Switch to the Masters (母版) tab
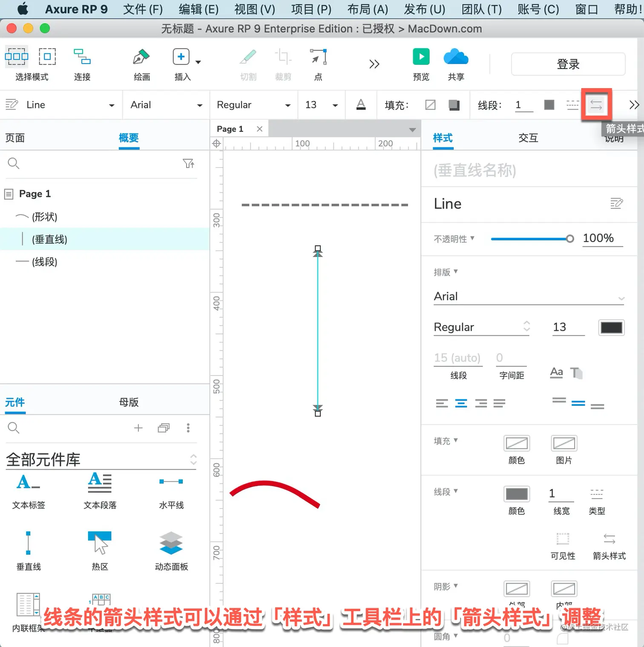 tap(129, 402)
